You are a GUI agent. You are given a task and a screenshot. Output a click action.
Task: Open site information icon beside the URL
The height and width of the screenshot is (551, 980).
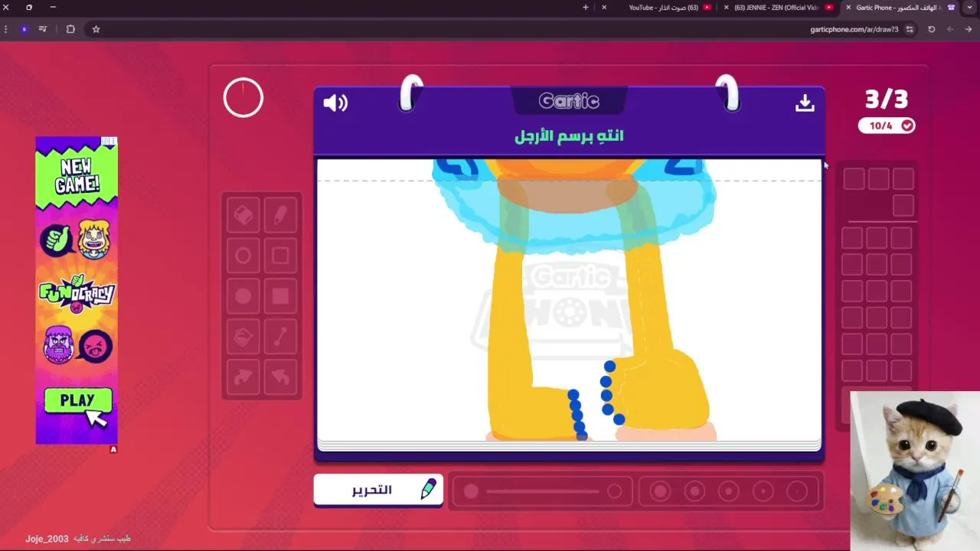[x=910, y=29]
